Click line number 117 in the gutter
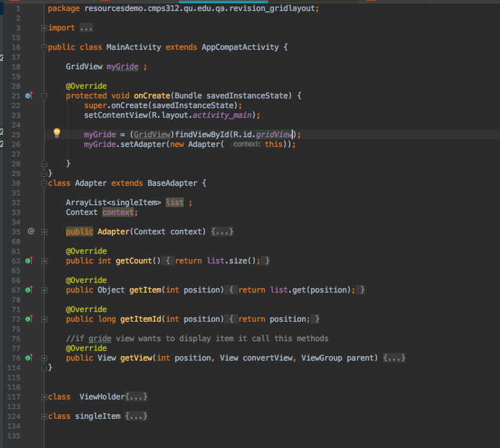Image resolution: width=500 pixels, height=448 pixels. pyautogui.click(x=14, y=397)
